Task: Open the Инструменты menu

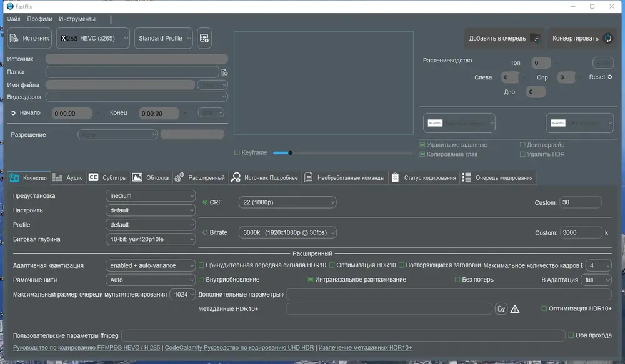Action: pos(77,19)
